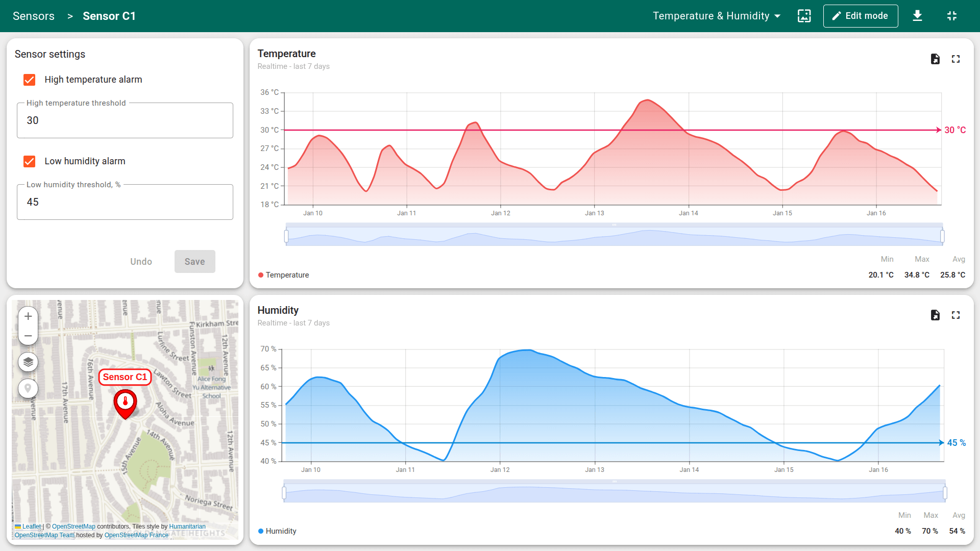980x551 pixels.
Task: Exit fullscreen using the collapse icon
Action: click(x=952, y=16)
